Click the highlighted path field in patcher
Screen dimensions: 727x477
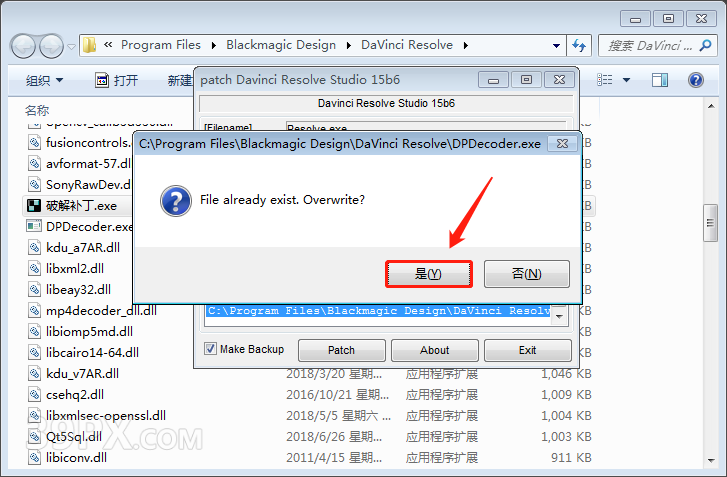[x=378, y=311]
